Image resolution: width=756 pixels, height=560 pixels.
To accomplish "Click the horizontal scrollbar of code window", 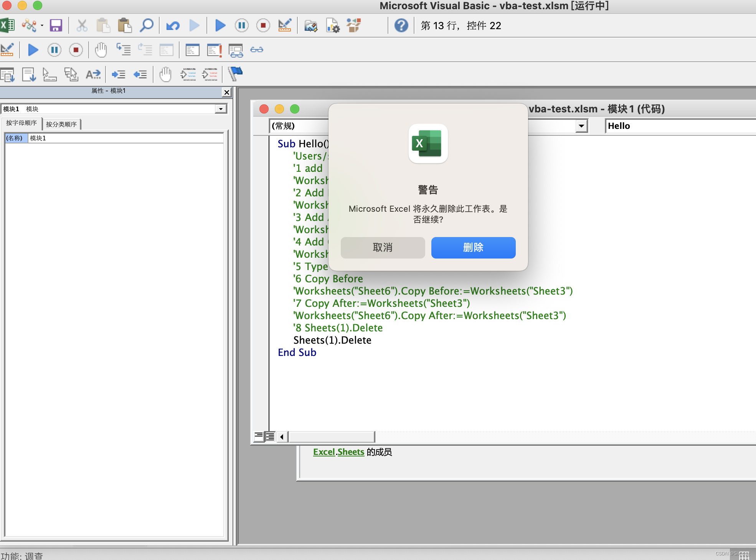I will 331,436.
